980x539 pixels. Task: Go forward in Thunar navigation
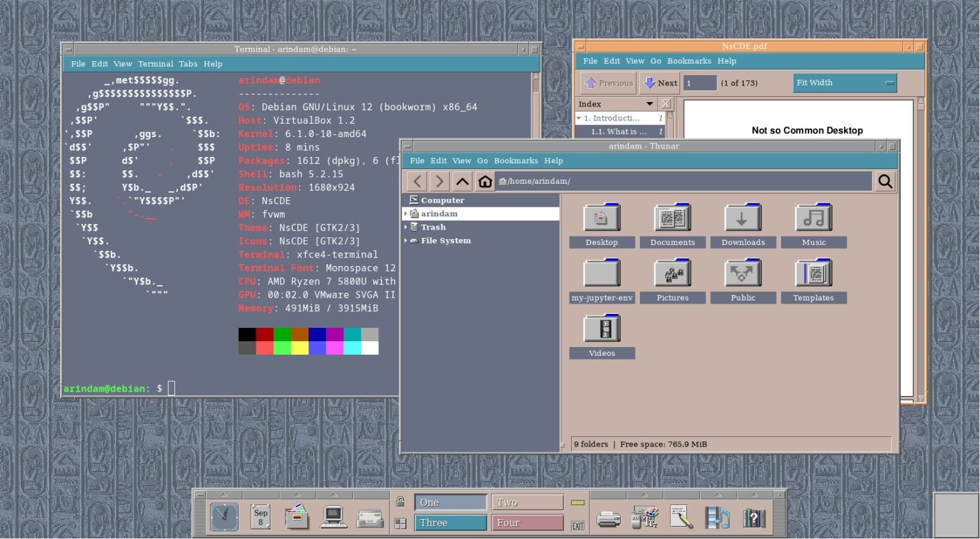439,181
